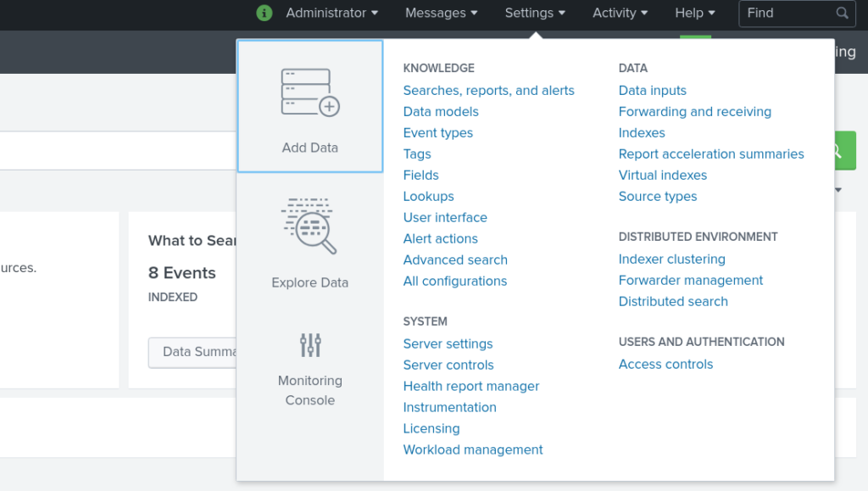Open All configurations
This screenshot has width=868, height=491.
click(x=455, y=282)
